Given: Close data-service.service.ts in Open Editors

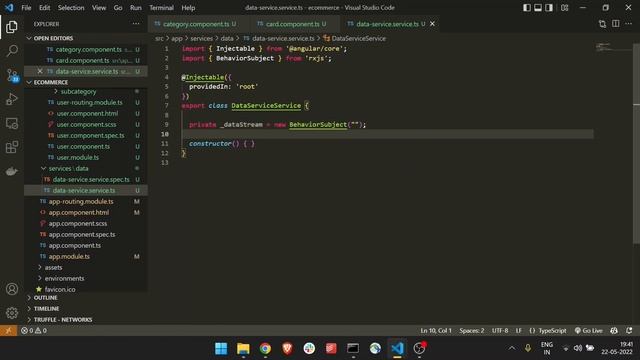Looking at the screenshot, I should click(40, 71).
